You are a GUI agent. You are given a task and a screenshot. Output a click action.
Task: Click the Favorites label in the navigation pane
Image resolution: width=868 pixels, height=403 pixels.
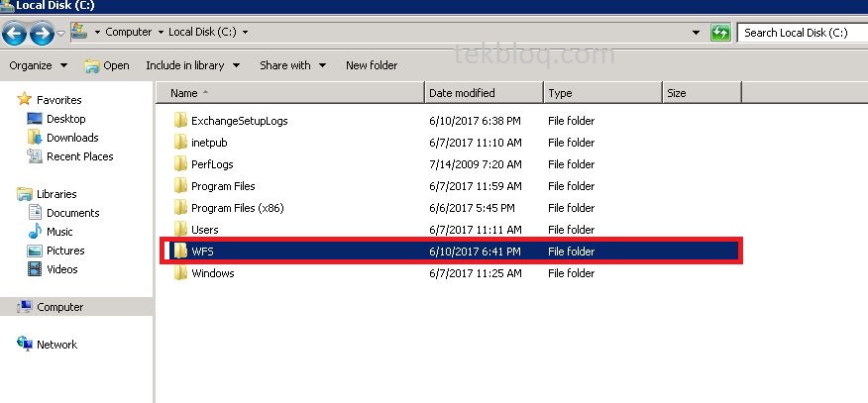58,100
